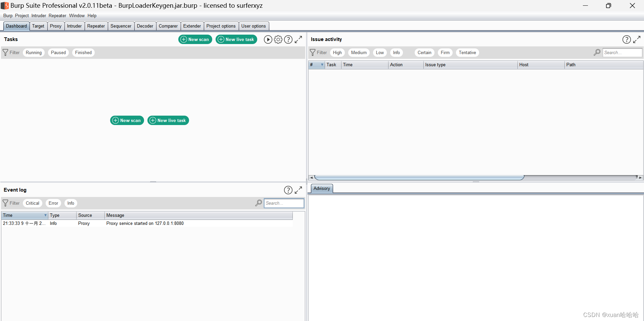Select the Advisory tab

point(322,189)
